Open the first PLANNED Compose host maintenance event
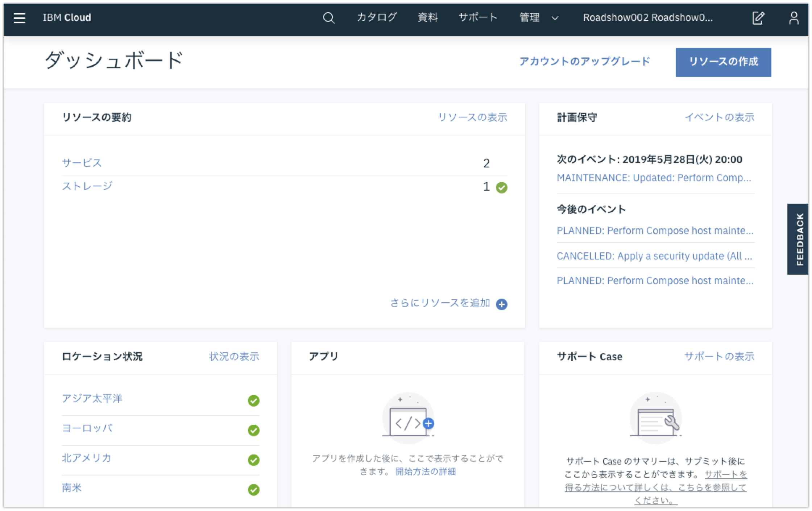This screenshot has height=511, width=812. pyautogui.click(x=655, y=230)
